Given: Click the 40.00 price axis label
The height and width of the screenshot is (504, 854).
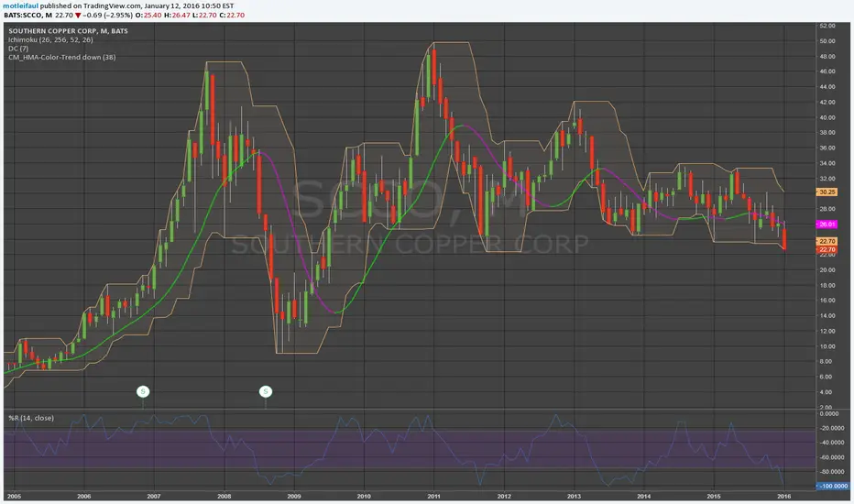Looking at the screenshot, I should pyautogui.click(x=827, y=117).
